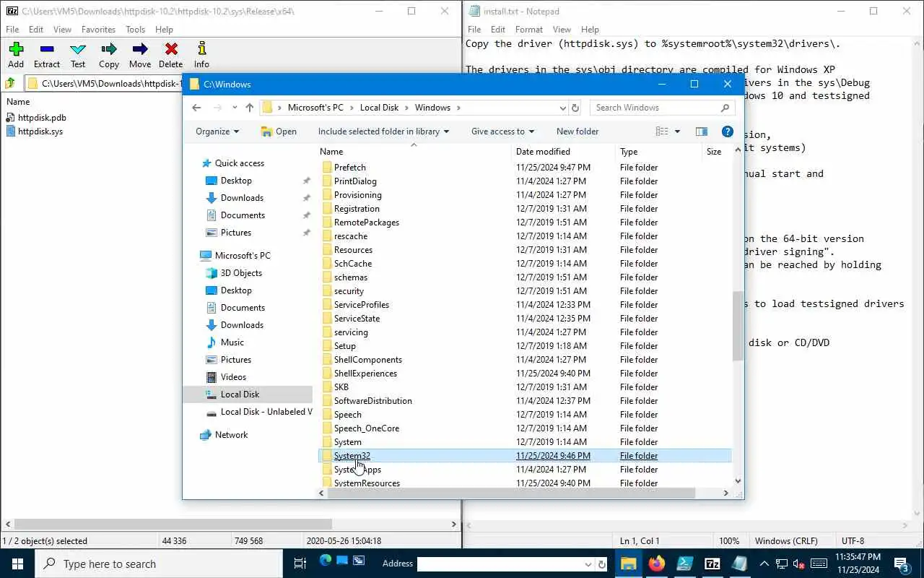Expand Explorer address bar history dropdown
The width and height of the screenshot is (924, 578).
pyautogui.click(x=563, y=108)
